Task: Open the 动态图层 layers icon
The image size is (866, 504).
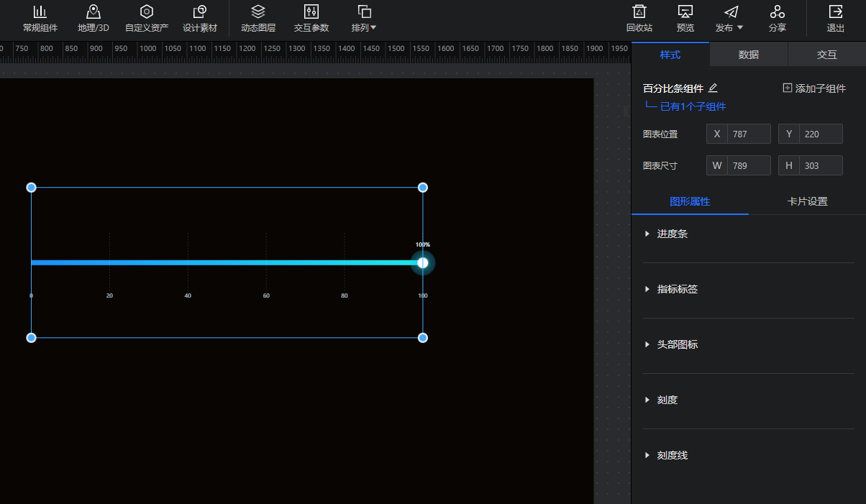Action: [258, 12]
